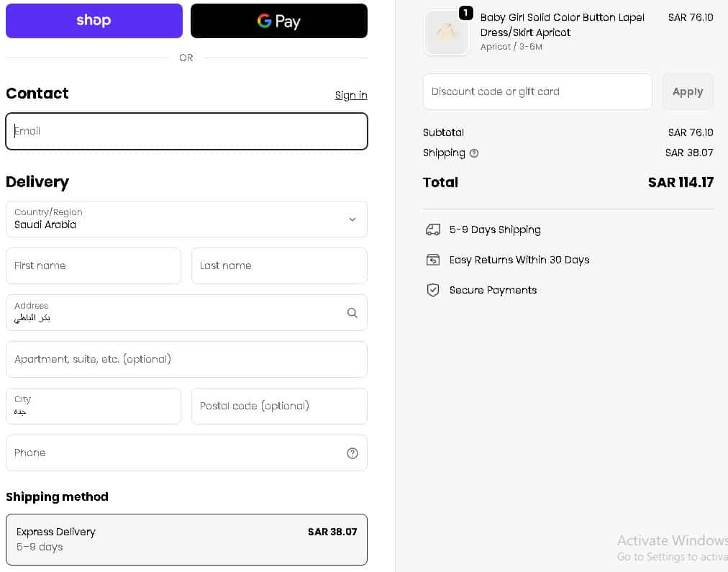
Task: Click the Address search magnifier icon
Action: tap(352, 313)
